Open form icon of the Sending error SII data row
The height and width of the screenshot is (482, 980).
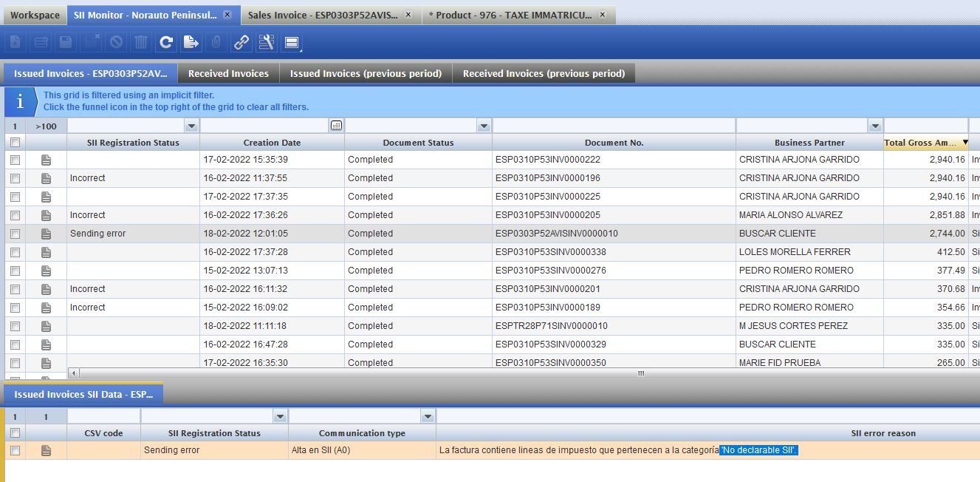pos(46,450)
